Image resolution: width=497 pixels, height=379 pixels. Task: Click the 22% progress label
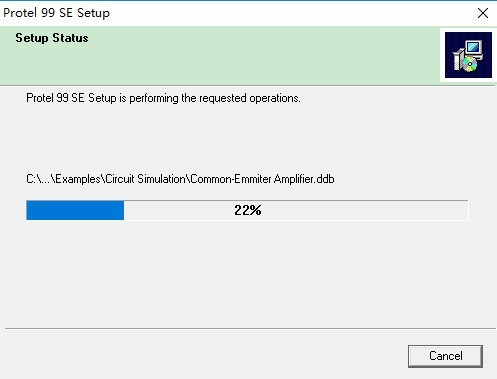tap(248, 210)
